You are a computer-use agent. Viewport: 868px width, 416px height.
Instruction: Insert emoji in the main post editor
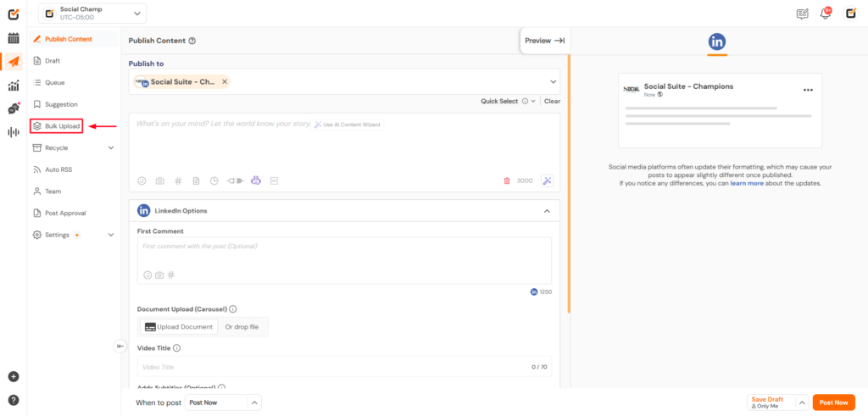[142, 181]
